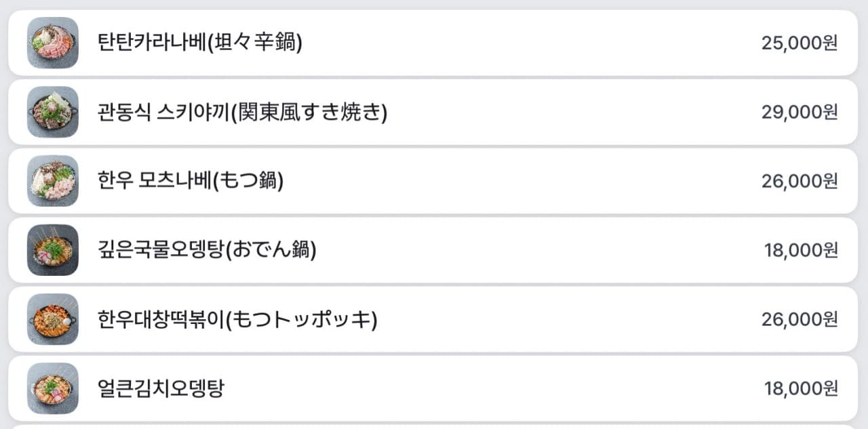Click the 26,000원 price for 한우 모츠나베

[x=800, y=181]
